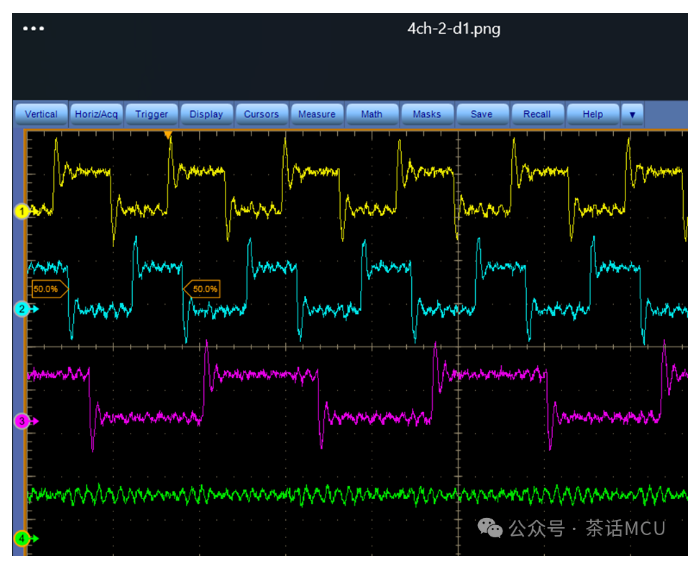Click the left 50.0% cursor label
The height and width of the screenshot is (569, 698).
(x=49, y=289)
